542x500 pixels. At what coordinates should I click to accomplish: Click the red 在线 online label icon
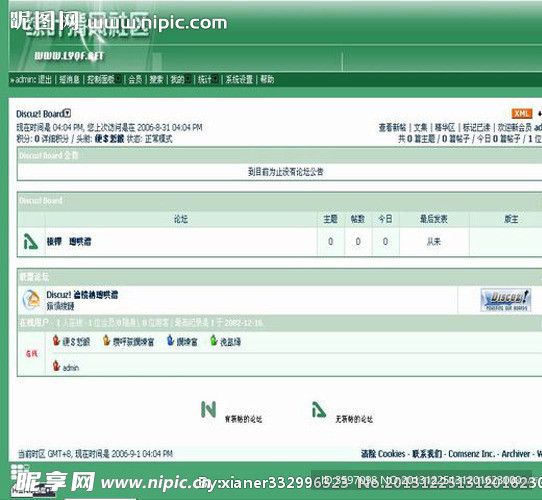coord(31,353)
